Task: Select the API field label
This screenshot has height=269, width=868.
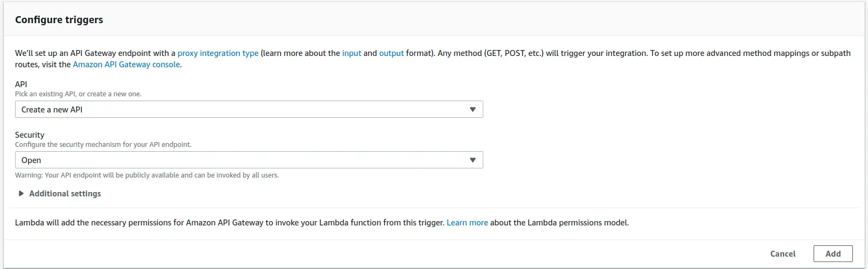Action: click(21, 84)
